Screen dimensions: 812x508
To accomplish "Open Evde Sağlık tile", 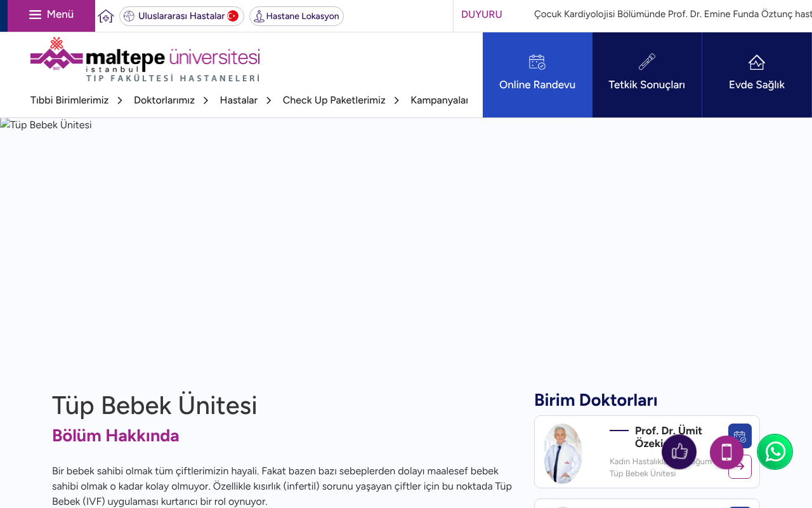I will [757, 75].
